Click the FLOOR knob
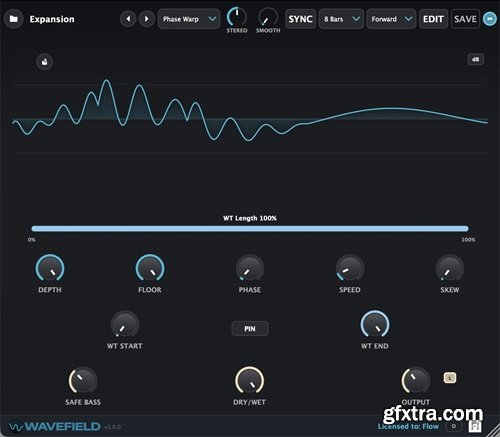This screenshot has width=500, height=437. click(x=150, y=269)
